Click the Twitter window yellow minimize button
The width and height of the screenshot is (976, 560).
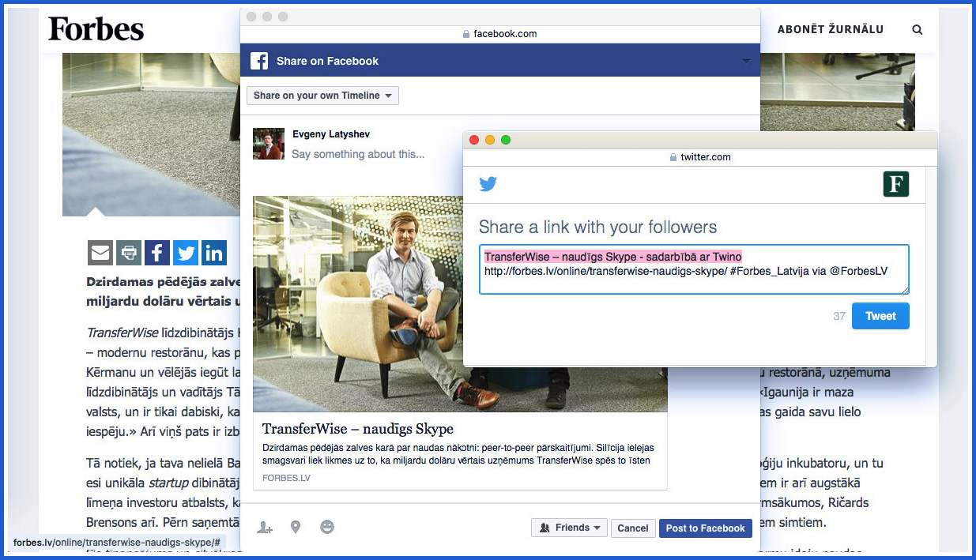[490, 140]
